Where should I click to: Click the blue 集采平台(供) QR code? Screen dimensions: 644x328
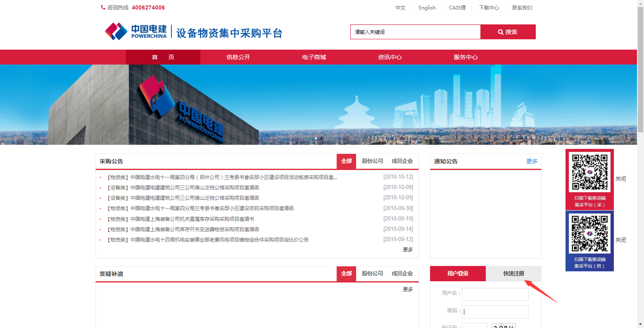click(x=589, y=233)
